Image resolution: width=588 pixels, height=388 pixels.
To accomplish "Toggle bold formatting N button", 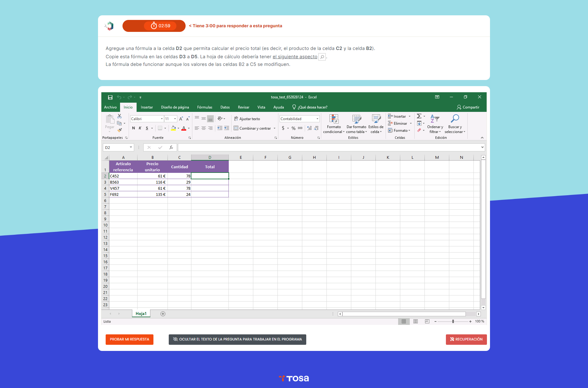I will tap(134, 128).
